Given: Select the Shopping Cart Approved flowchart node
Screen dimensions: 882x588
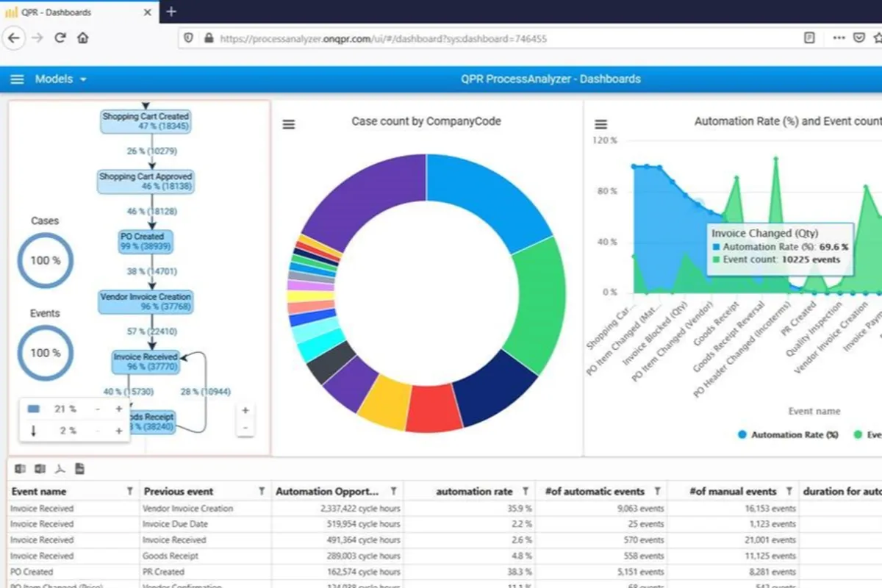Looking at the screenshot, I should point(146,182).
